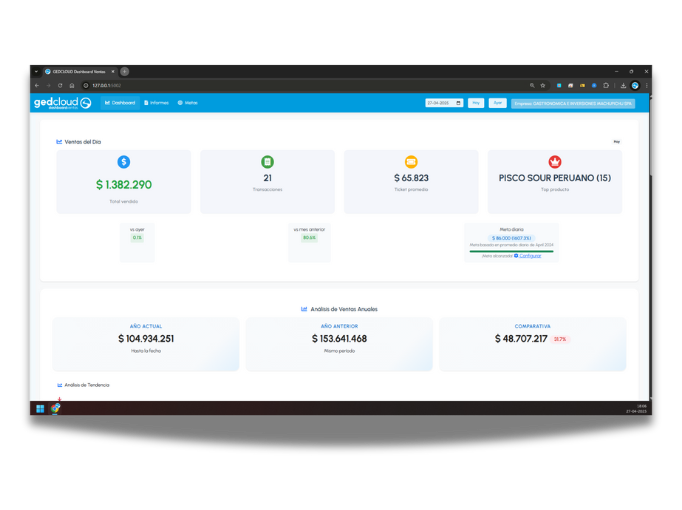Click the Ayer button
682x510 pixels.
click(x=497, y=103)
